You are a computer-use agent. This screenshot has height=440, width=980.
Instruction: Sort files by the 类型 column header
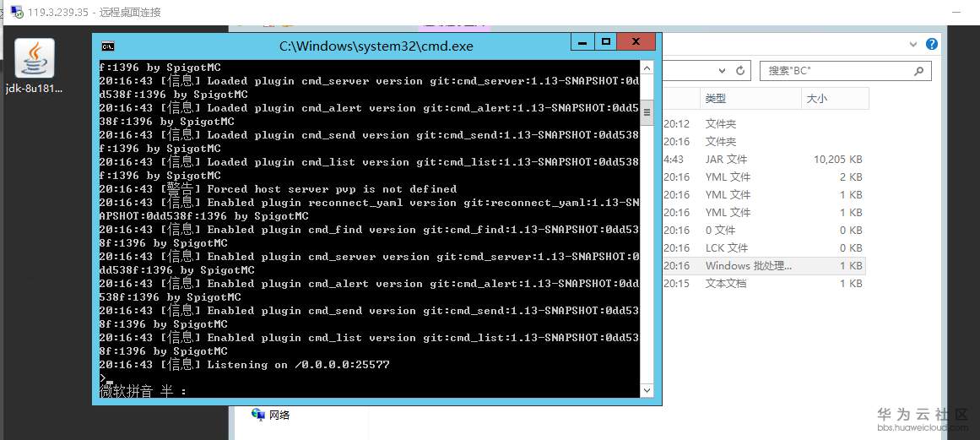(750, 99)
